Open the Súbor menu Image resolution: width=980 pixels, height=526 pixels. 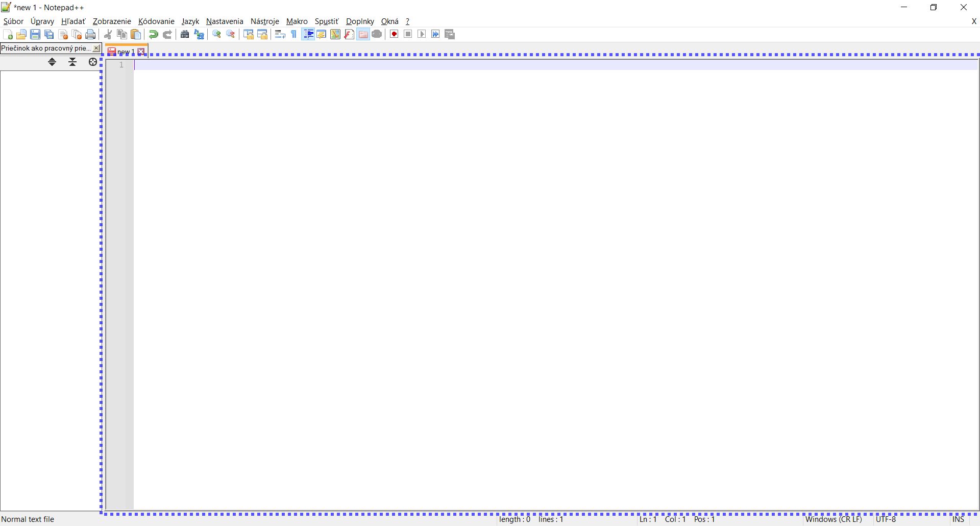[13, 21]
